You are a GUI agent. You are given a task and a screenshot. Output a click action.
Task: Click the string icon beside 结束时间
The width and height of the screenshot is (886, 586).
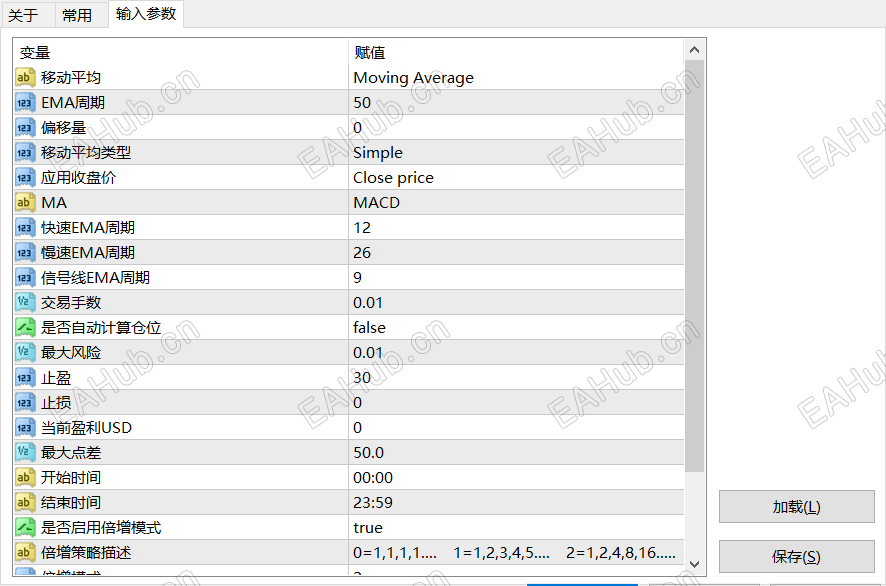[25, 502]
